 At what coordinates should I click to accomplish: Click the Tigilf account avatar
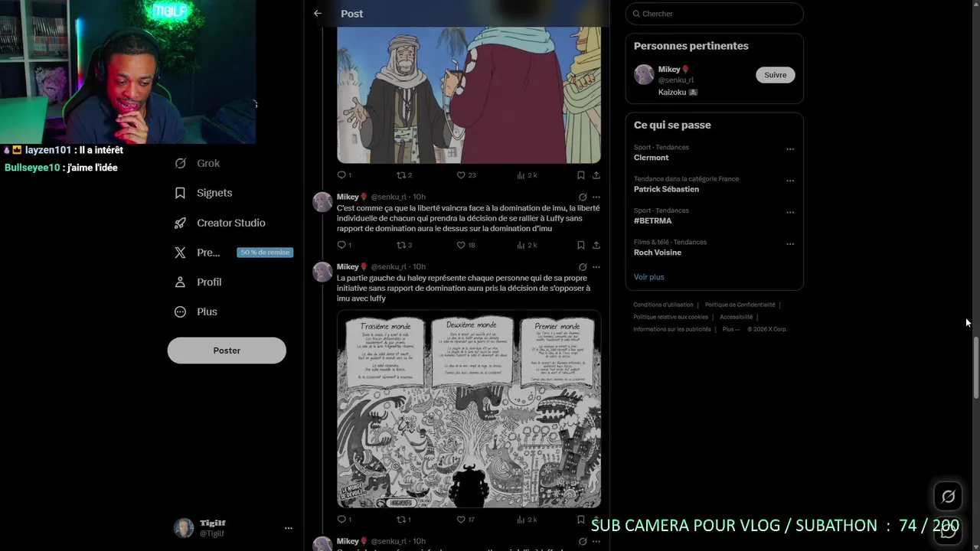click(x=184, y=528)
